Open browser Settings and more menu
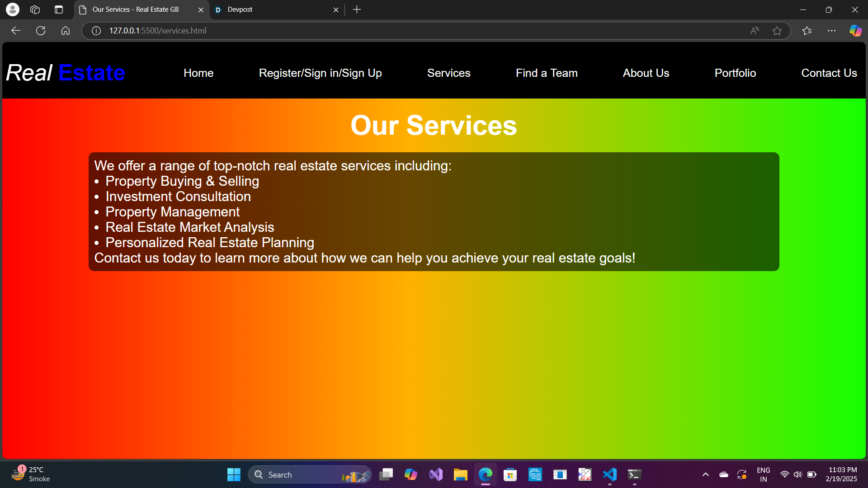Screen dimensions: 868x488 coord(831,31)
